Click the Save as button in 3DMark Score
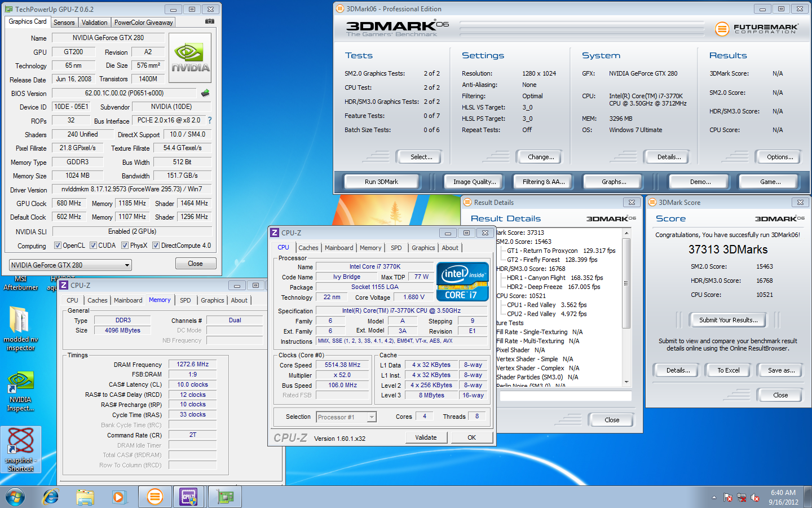This screenshot has width=812, height=508. point(781,370)
